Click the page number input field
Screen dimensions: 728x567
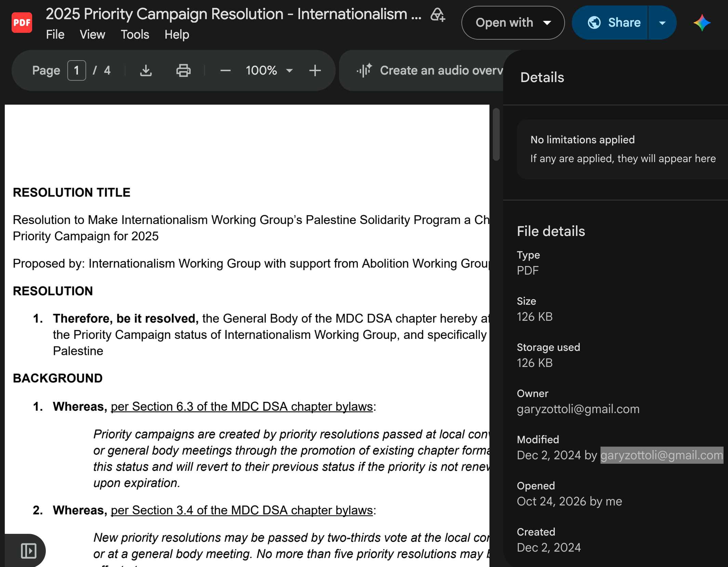click(x=77, y=70)
